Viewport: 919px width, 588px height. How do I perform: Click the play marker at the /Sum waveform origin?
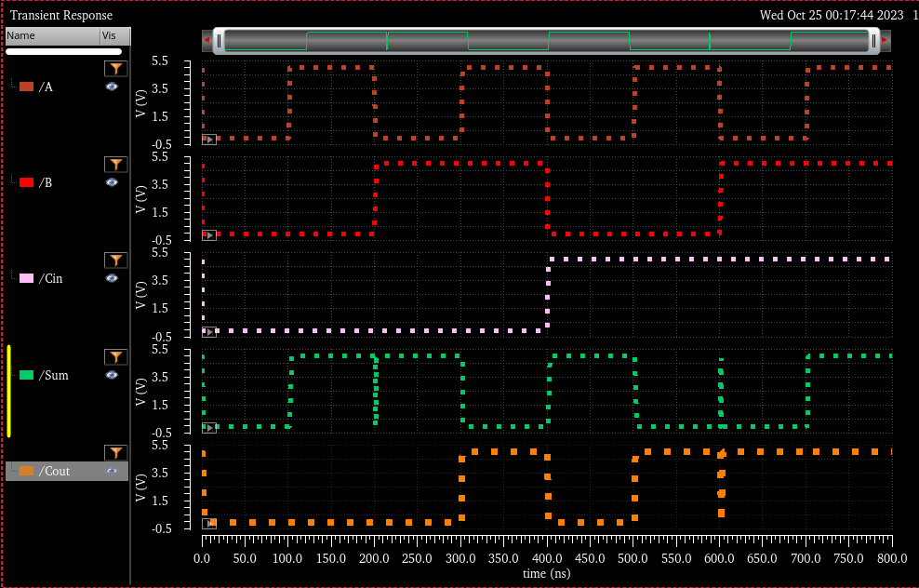point(209,428)
